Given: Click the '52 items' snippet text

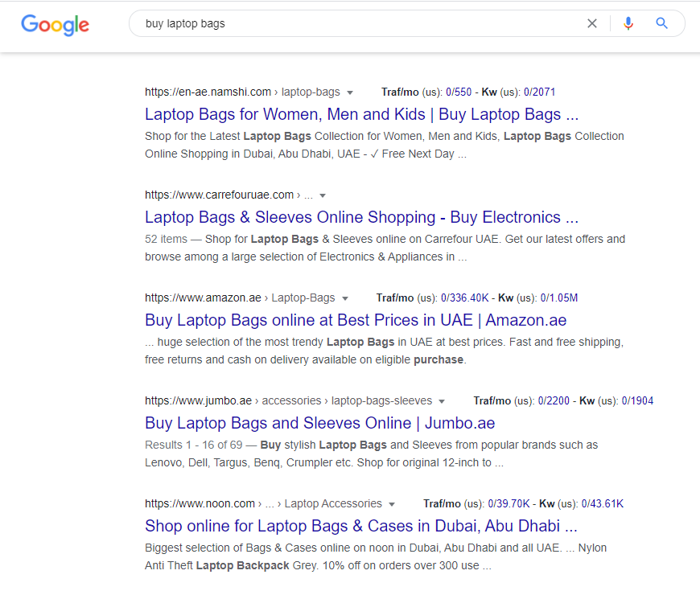Looking at the screenshot, I should (166, 240).
